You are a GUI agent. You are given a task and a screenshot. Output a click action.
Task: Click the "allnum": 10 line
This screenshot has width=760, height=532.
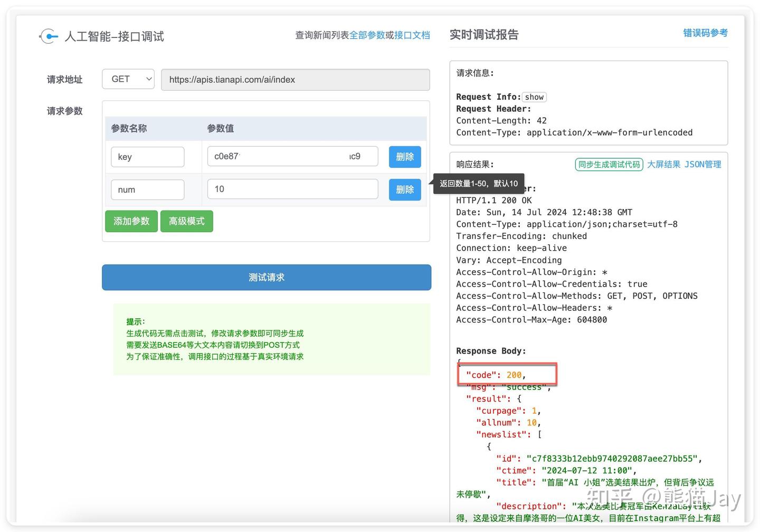508,423
